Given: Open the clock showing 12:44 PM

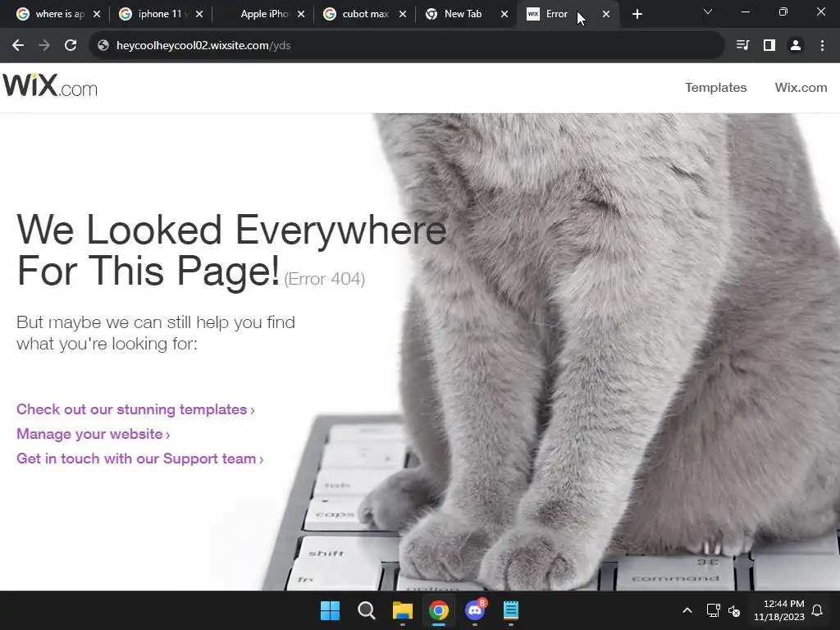Looking at the screenshot, I should 779,610.
